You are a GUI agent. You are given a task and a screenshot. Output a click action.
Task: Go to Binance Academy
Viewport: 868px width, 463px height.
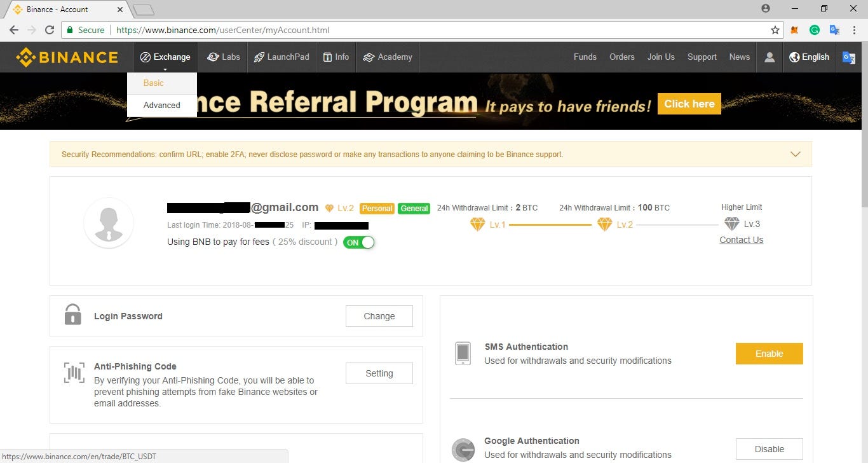pos(388,57)
